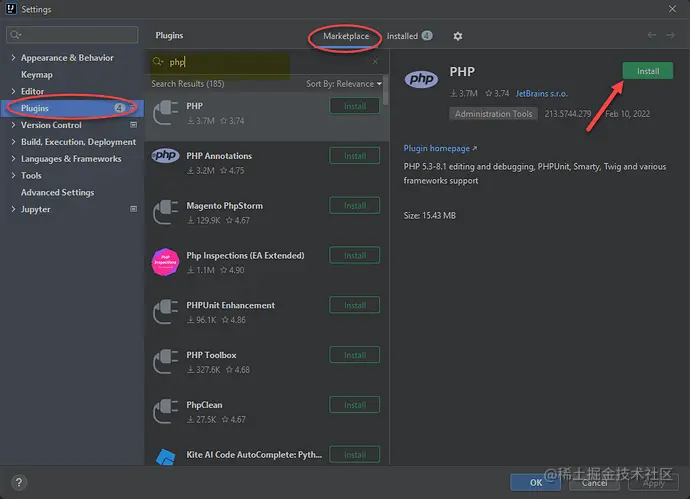The width and height of the screenshot is (690, 499).
Task: Click the settings search magnifier icon
Action: pyautogui.click(x=15, y=35)
